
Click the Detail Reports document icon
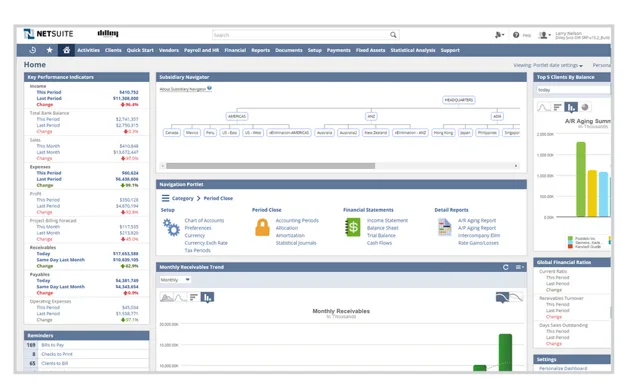click(445, 227)
